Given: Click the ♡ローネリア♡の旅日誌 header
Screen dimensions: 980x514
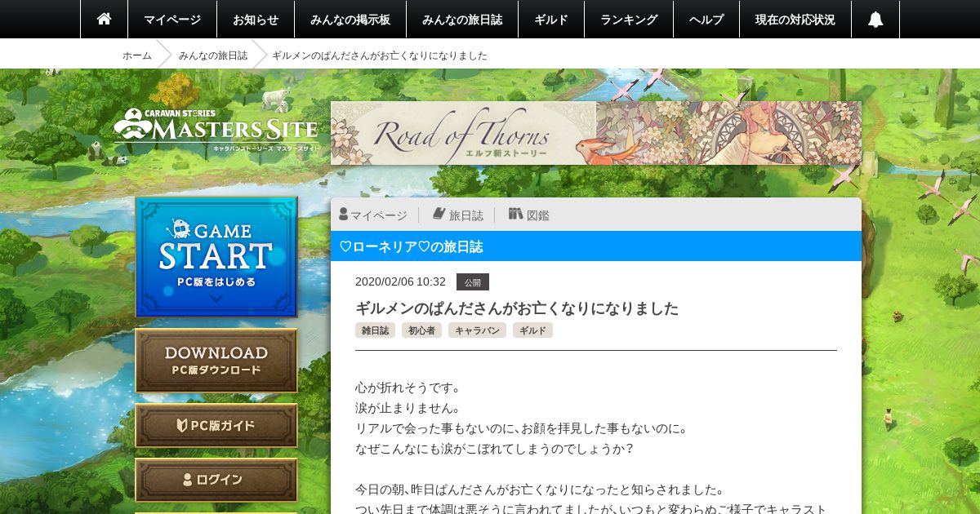Looking at the screenshot, I should (596, 246).
